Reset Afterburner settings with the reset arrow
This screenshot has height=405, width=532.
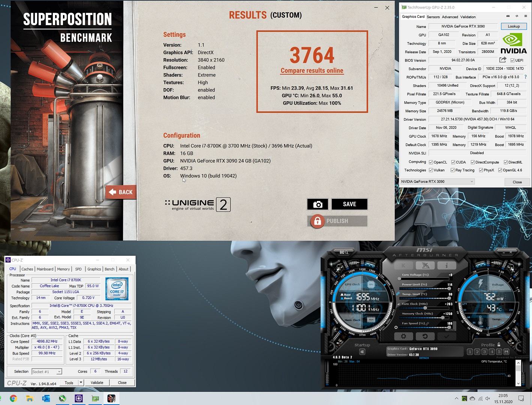[425, 336]
